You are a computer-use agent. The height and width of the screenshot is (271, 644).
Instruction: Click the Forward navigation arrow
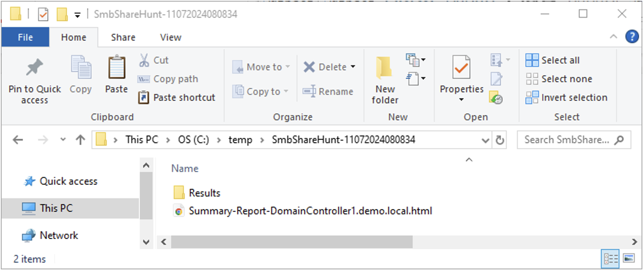[42, 140]
